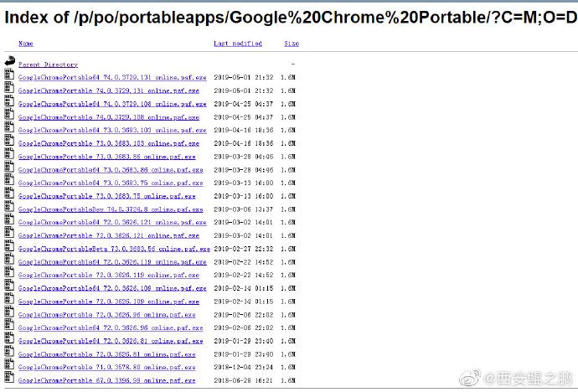Open GoogleChromePortable_72.0.3626.119_online.paf.exe link
This screenshot has width=578, height=392.
(109, 275)
